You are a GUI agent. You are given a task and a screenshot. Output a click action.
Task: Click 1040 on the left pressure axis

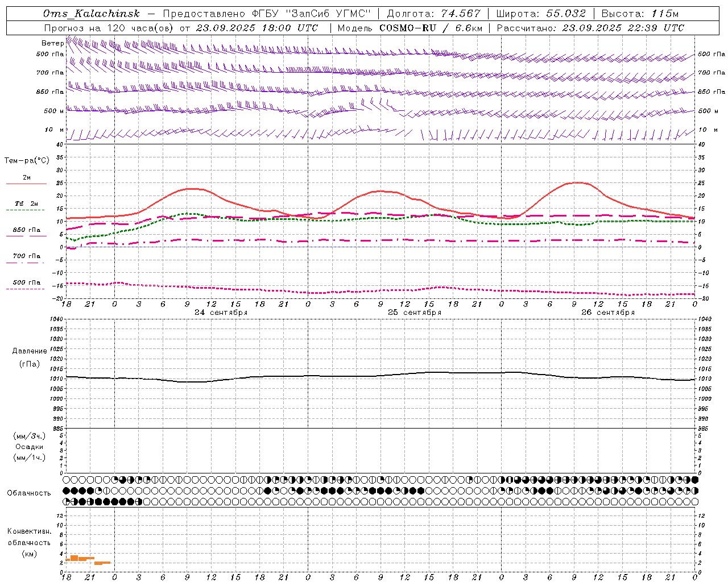point(56,319)
